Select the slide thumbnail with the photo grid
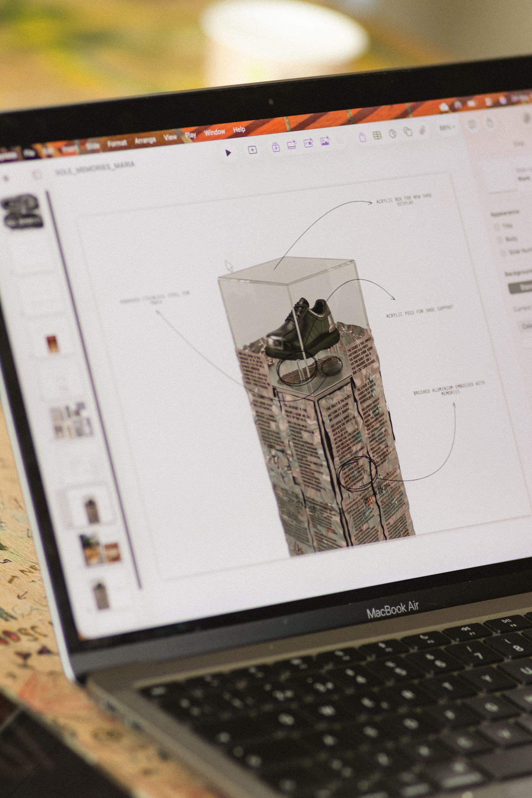Screen dimensions: 532x798 [72, 420]
